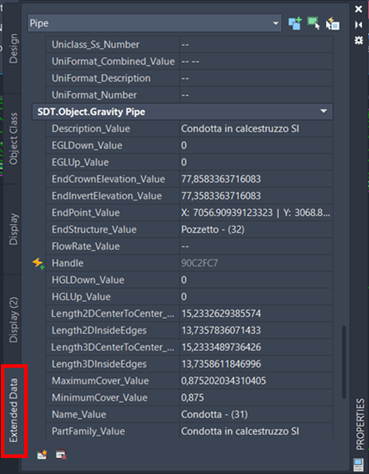Click the UniFormat_Number property row

coord(189,95)
